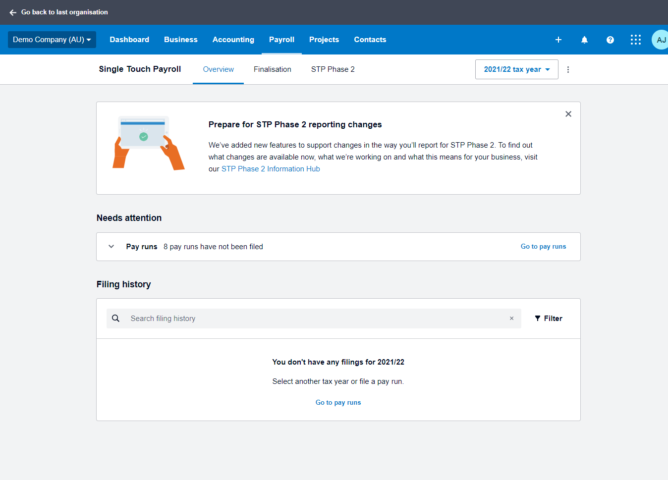Open the Projects menu
This screenshot has width=668, height=480.
[324, 40]
